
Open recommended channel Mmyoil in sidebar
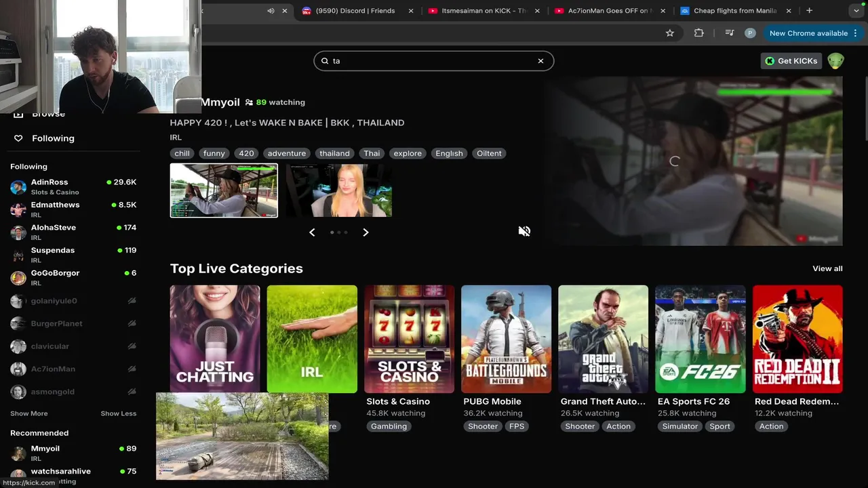pos(73,453)
